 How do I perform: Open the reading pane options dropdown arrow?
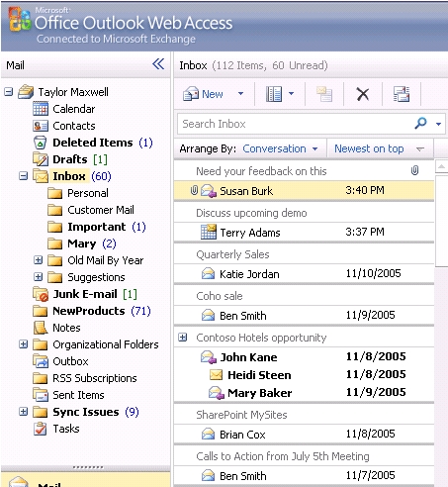[x=291, y=94]
